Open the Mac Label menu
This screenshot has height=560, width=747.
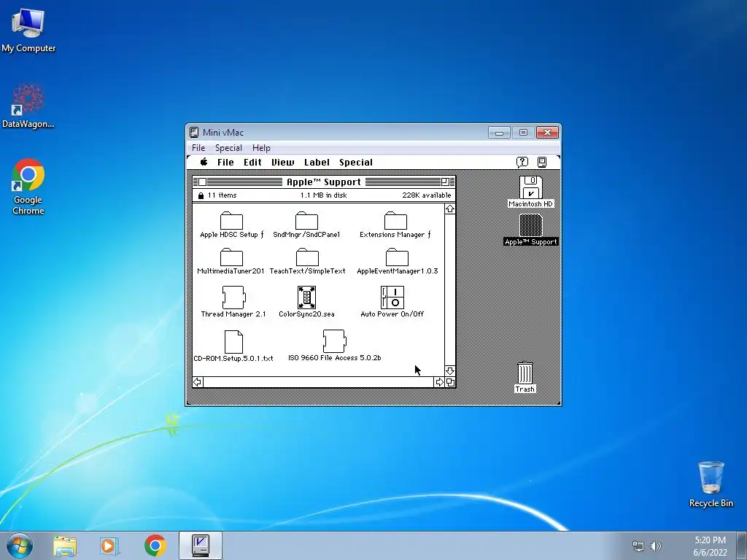[317, 163]
